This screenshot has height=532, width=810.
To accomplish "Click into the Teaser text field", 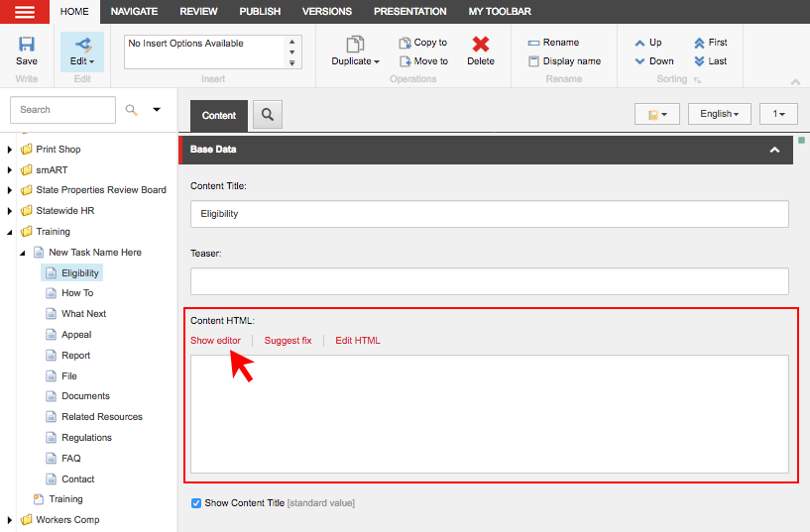I will [x=489, y=281].
